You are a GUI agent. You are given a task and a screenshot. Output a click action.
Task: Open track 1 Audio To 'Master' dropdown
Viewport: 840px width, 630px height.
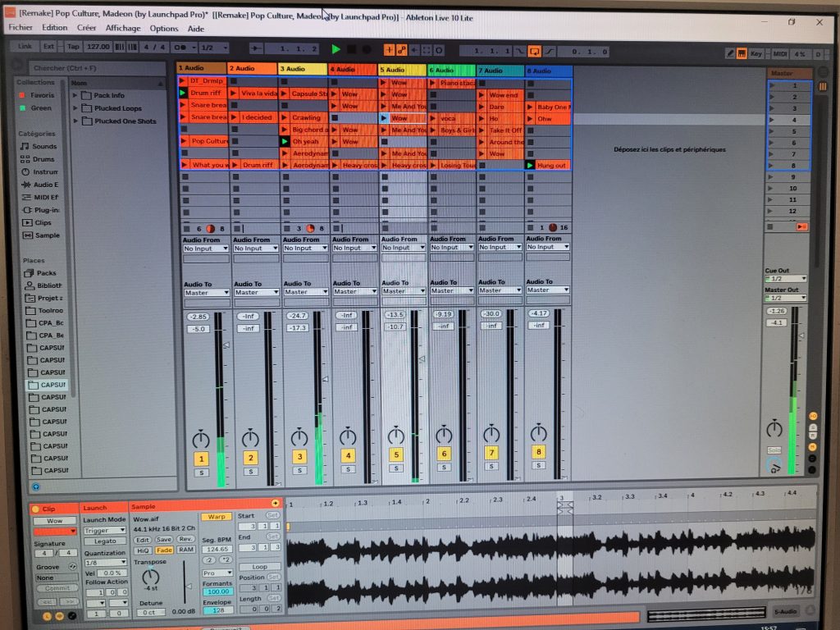207,293
